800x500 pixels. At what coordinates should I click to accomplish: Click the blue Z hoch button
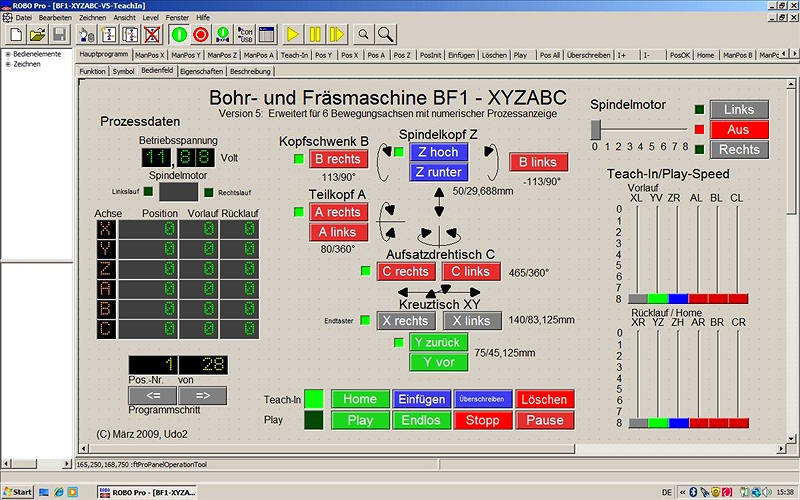pos(439,152)
